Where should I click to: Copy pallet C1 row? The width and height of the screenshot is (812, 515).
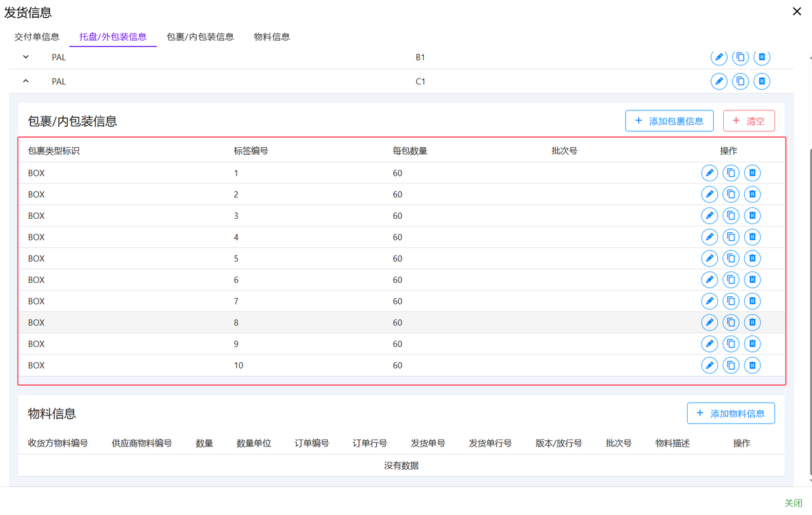coord(740,81)
